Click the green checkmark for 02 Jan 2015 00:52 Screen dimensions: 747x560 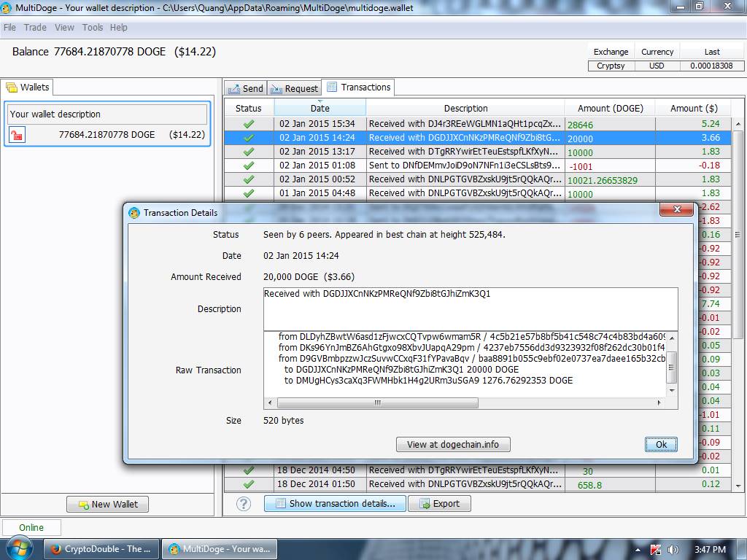tap(249, 179)
